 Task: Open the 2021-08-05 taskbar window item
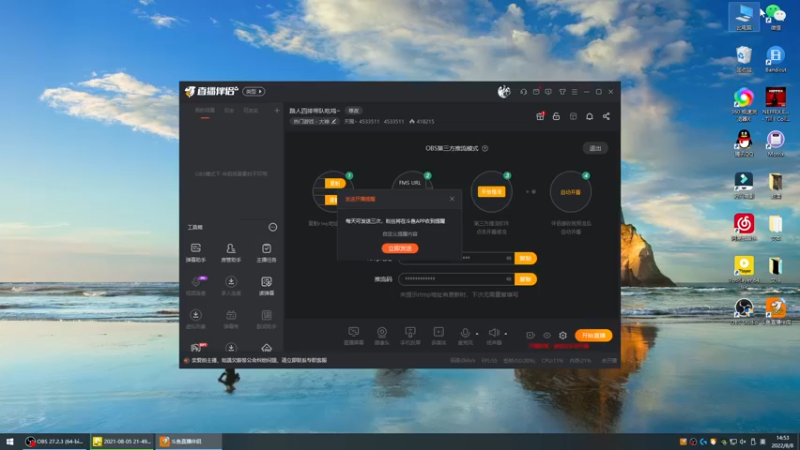[122, 441]
